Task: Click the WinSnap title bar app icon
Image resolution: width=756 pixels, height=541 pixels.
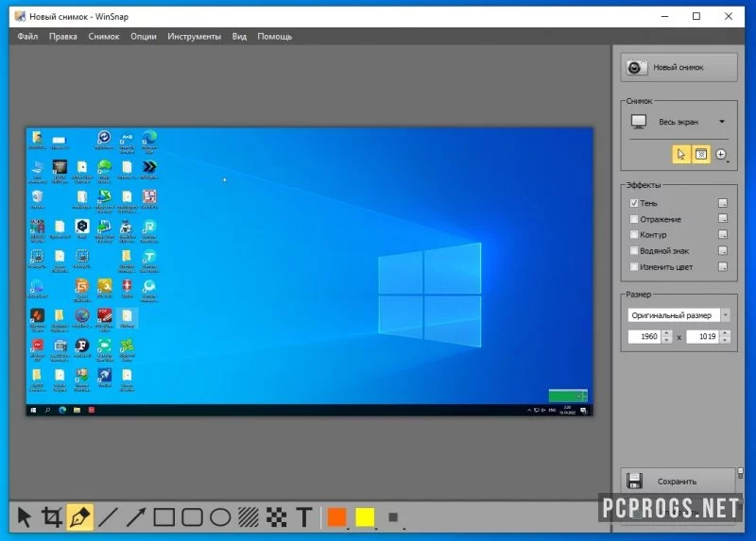Action: (20, 16)
